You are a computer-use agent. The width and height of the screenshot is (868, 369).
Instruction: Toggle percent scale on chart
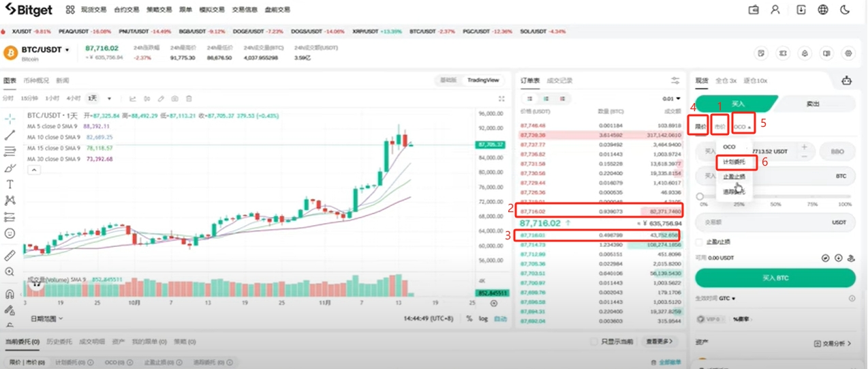tap(469, 319)
